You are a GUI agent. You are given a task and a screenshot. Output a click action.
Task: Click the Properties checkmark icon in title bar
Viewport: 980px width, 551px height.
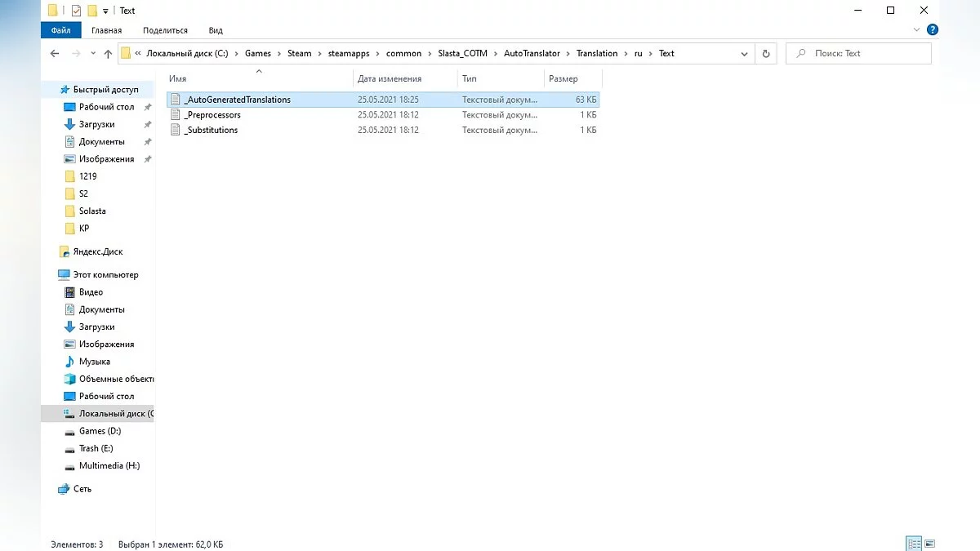click(76, 11)
